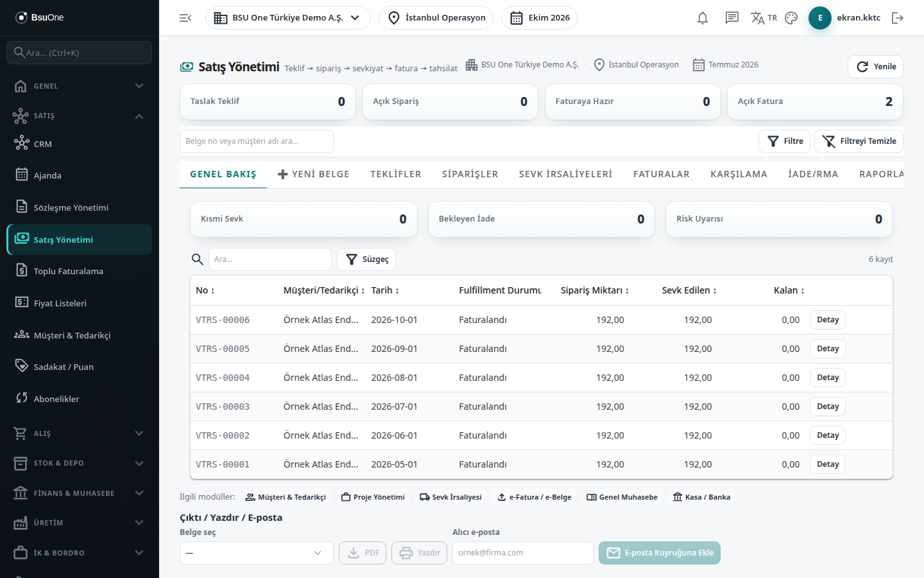Open Detay for VTRS-00006
The width and height of the screenshot is (924, 578).
[x=828, y=320]
